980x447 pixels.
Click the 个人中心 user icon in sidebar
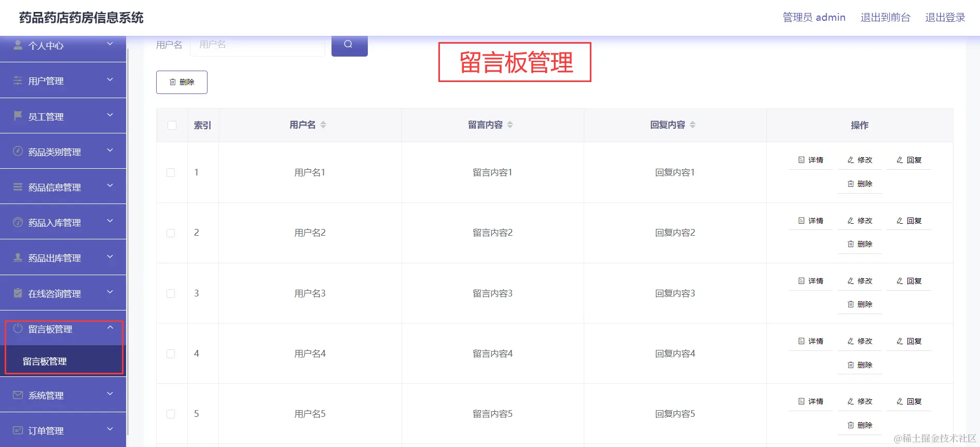[x=18, y=45]
